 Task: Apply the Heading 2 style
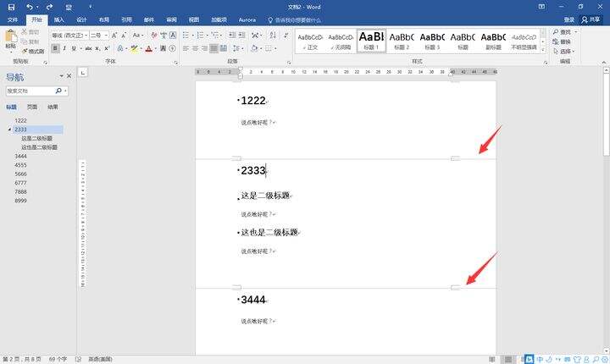[402, 41]
